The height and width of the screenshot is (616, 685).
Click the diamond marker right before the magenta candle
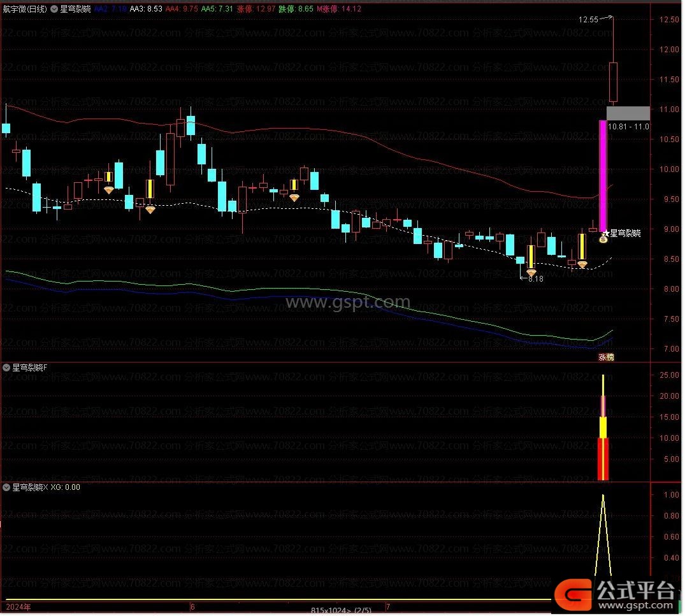[583, 265]
